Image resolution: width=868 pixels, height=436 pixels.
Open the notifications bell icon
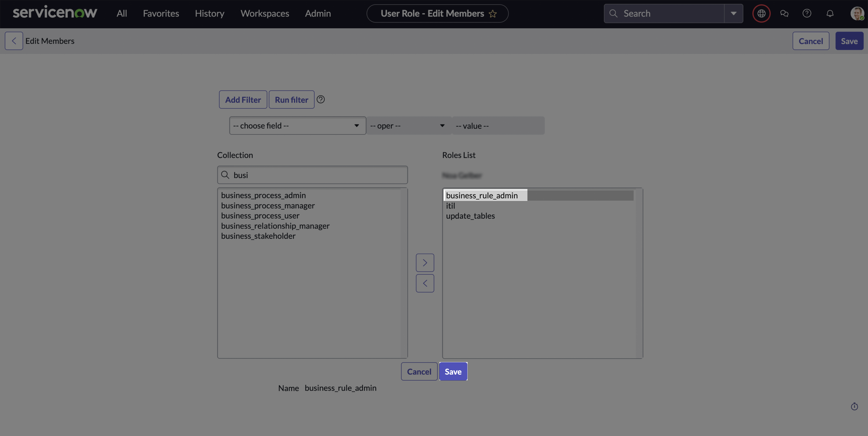click(830, 13)
